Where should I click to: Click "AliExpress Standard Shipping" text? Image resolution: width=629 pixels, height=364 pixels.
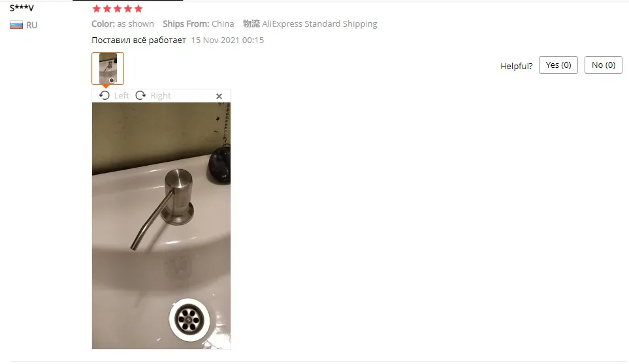pyautogui.click(x=319, y=24)
